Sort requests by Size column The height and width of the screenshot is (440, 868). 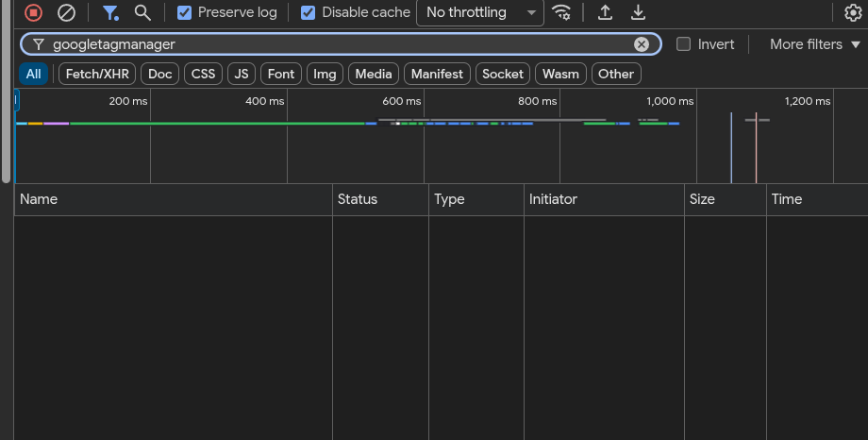[x=726, y=199]
